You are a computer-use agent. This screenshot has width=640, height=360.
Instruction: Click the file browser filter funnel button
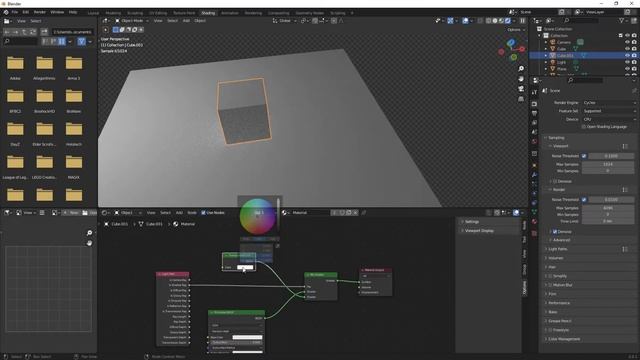pos(82,41)
